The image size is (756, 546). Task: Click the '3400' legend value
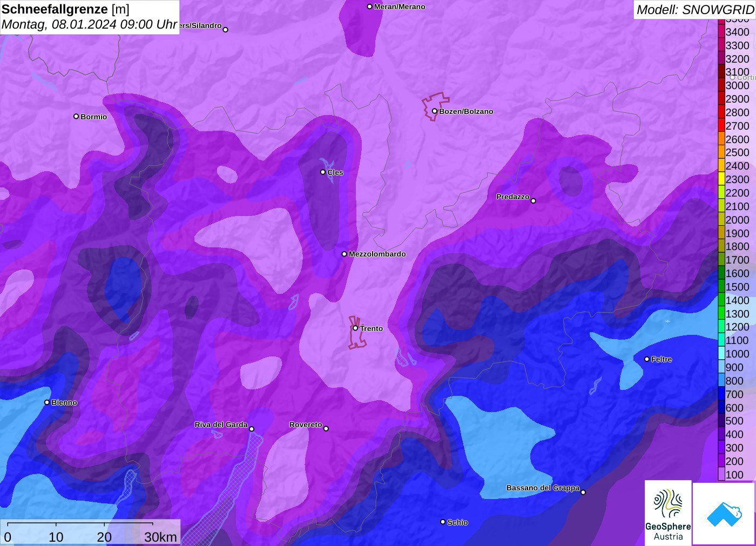737,32
